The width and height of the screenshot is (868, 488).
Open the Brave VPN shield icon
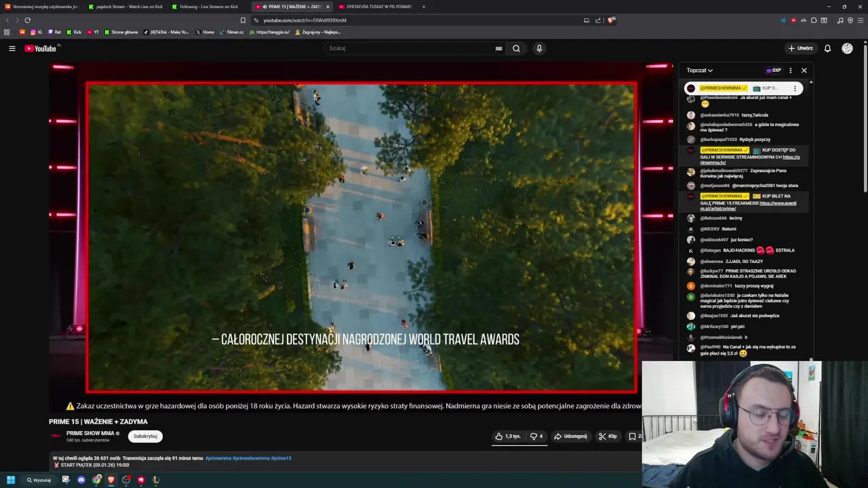(x=850, y=20)
